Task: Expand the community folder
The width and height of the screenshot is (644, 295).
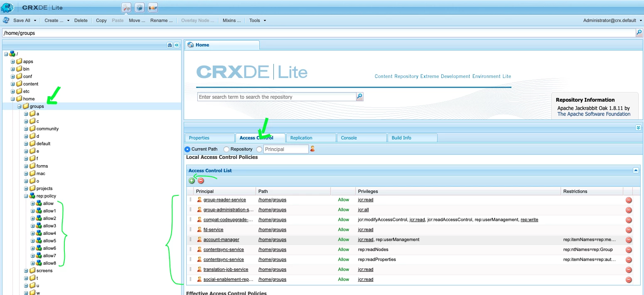Action: [x=26, y=129]
